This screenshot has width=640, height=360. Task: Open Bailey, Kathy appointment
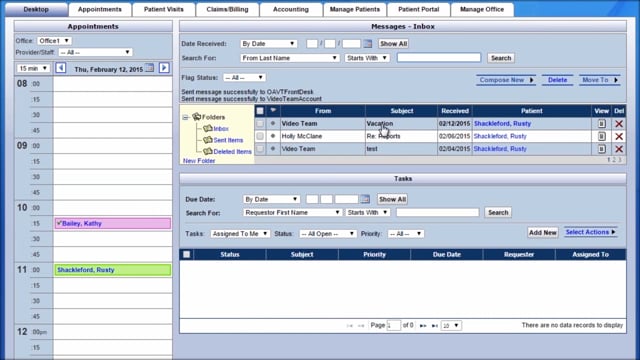113,223
